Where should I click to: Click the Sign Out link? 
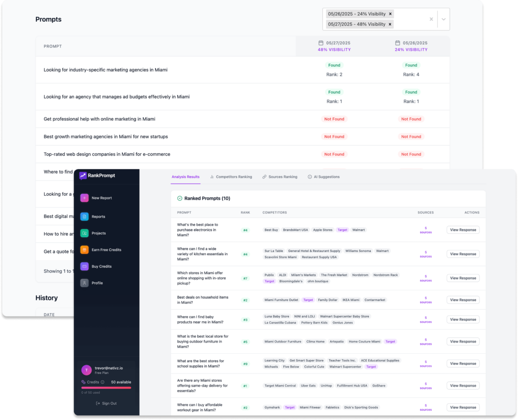(x=106, y=403)
